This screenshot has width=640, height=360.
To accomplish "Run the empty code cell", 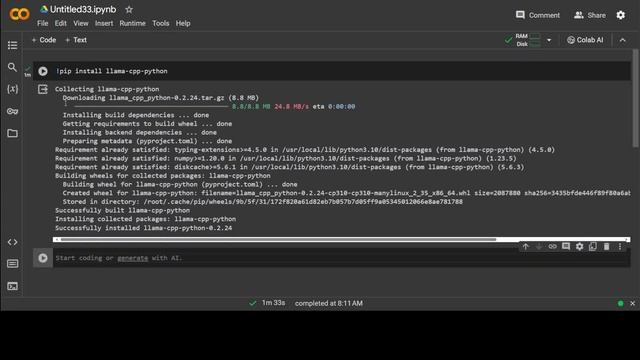I will (43, 258).
